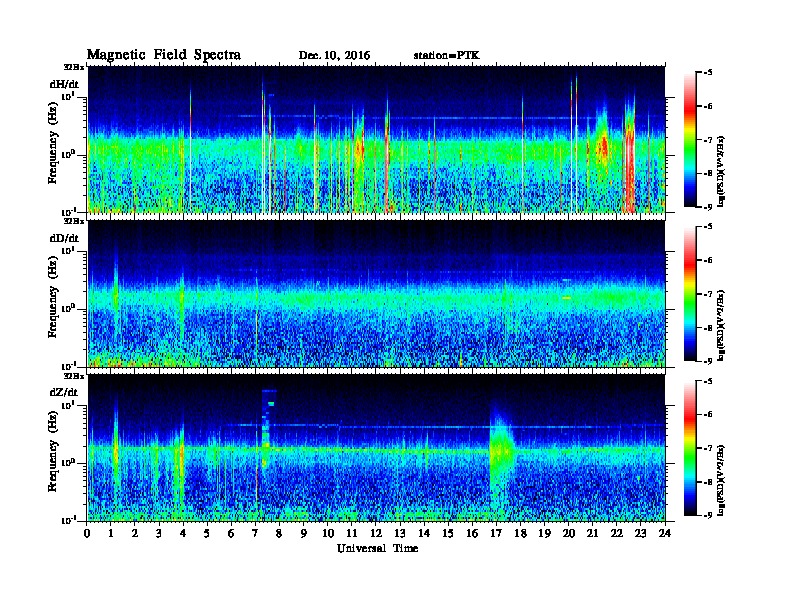This screenshot has width=792, height=612.
Task: Click the "-9" tick of dZ/dt colorbar
Action: (708, 515)
